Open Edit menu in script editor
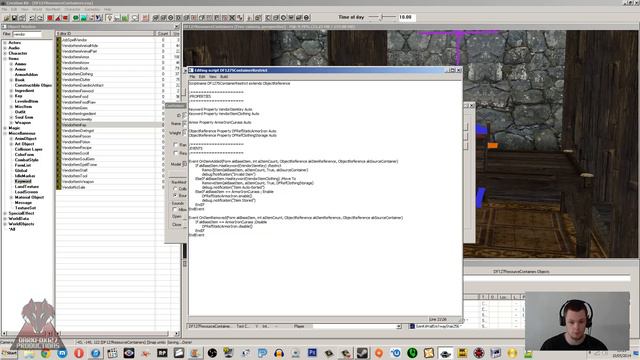The width and height of the screenshot is (640, 360). pos(202,77)
